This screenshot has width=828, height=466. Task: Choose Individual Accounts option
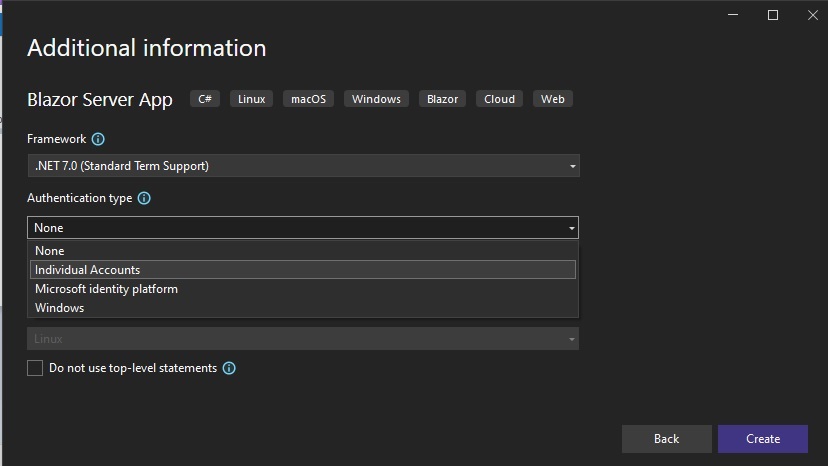click(303, 270)
